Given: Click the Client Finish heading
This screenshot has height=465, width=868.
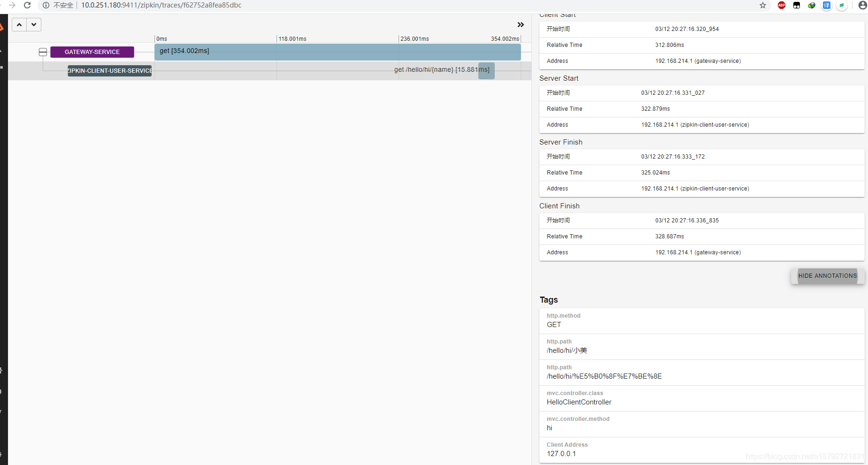Looking at the screenshot, I should click(559, 206).
